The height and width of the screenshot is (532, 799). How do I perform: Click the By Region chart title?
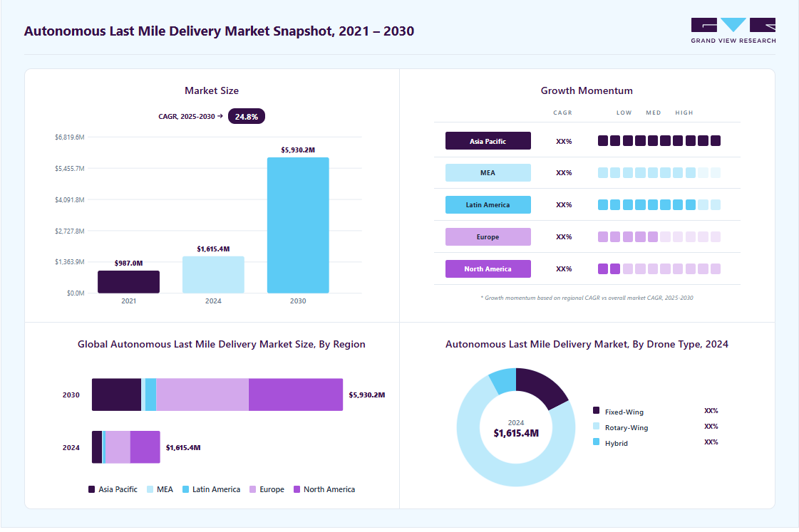coord(221,344)
